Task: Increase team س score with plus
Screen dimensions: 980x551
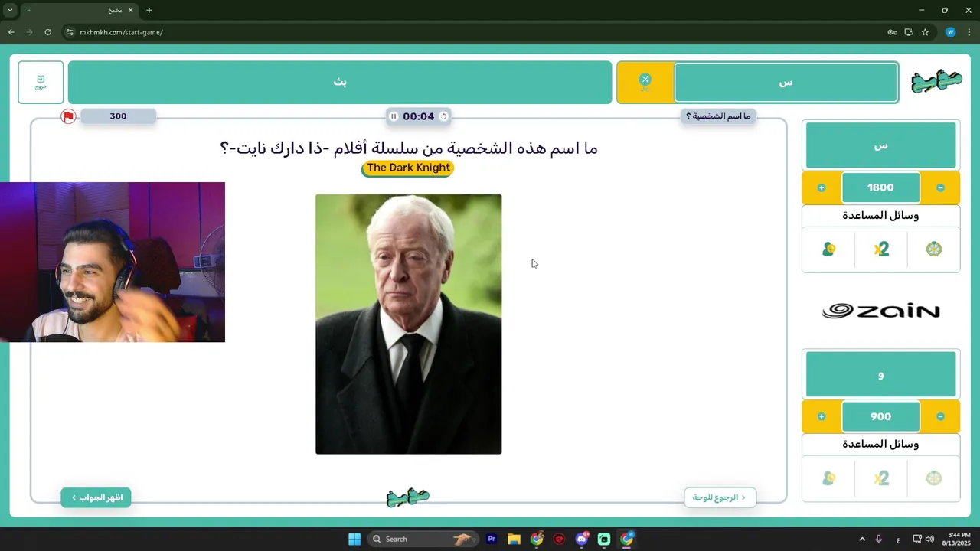Action: coord(822,187)
